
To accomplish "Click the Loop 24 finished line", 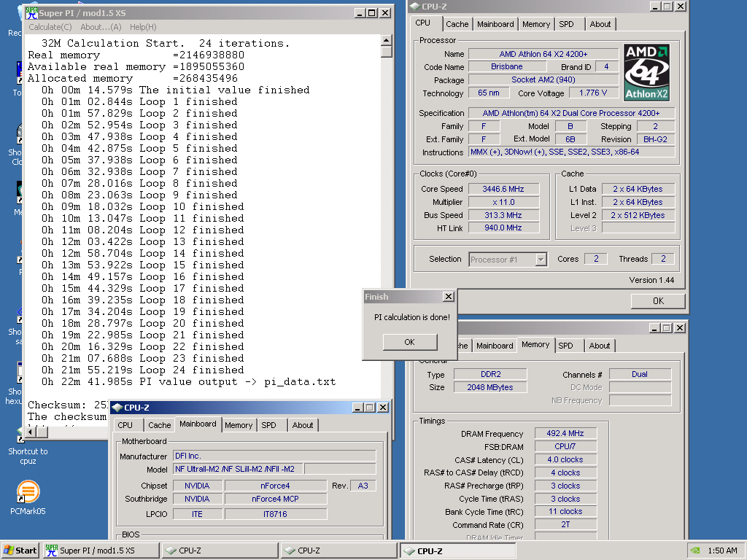I will pyautogui.click(x=142, y=370).
